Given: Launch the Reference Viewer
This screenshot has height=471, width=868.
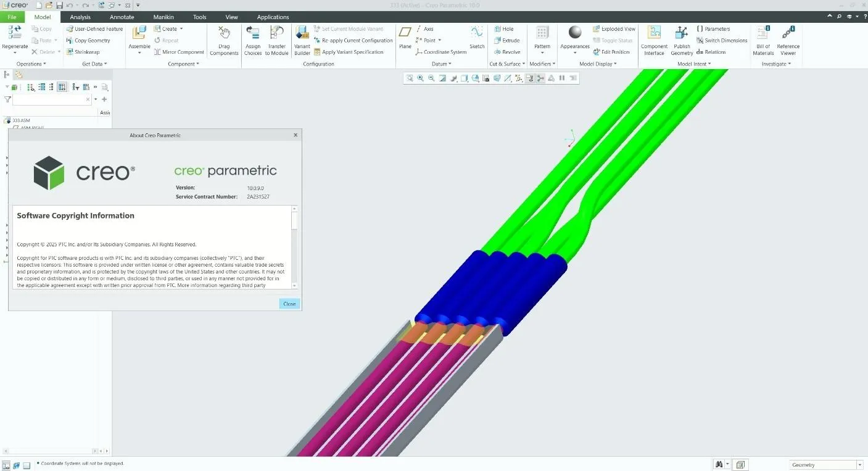Looking at the screenshot, I should (788, 40).
